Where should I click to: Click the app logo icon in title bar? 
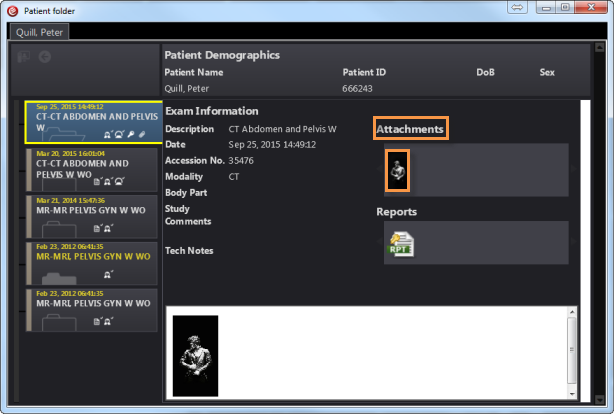coord(13,9)
